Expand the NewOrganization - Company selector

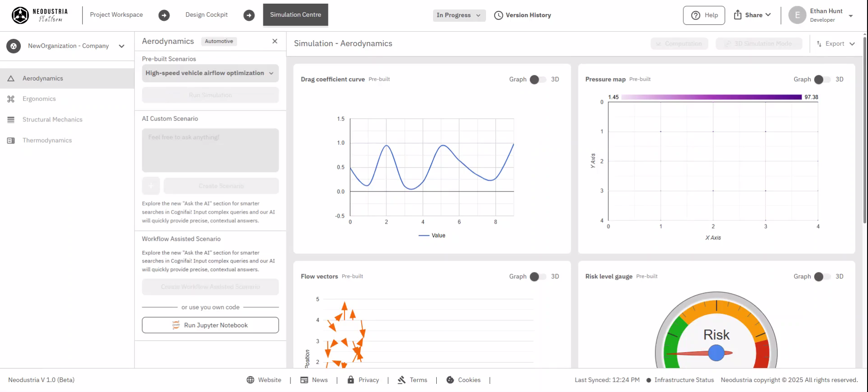pos(121,46)
